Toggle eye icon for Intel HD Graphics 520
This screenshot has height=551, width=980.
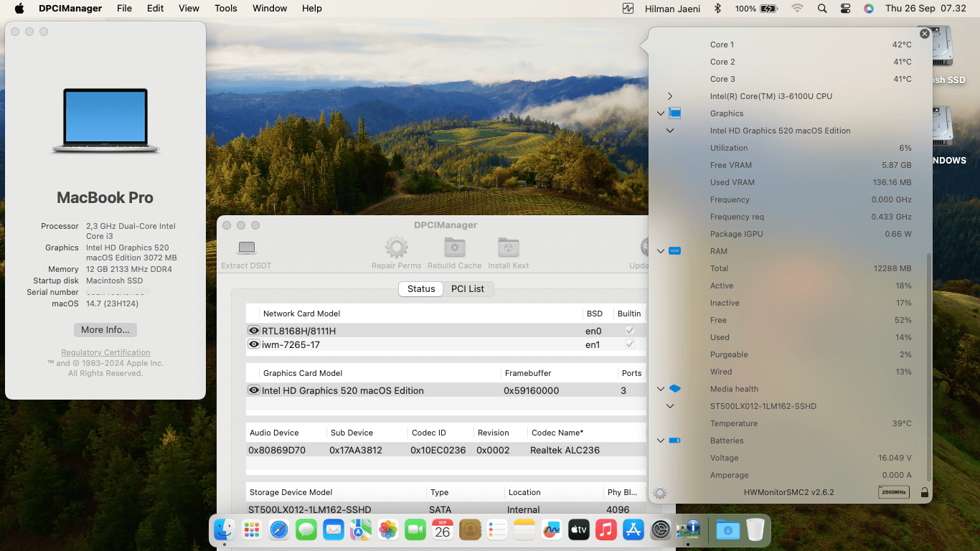pos(254,390)
